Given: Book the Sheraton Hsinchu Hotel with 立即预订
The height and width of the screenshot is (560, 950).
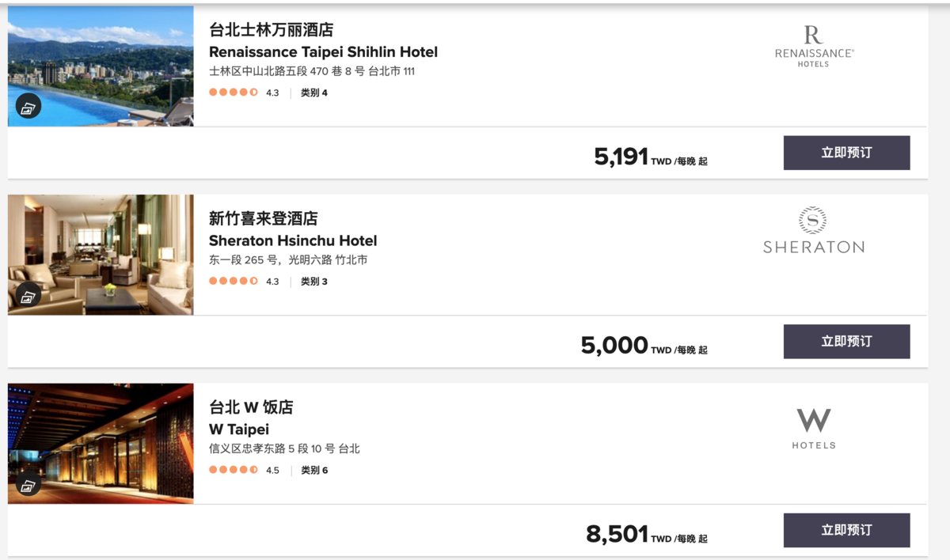Looking at the screenshot, I should (846, 341).
